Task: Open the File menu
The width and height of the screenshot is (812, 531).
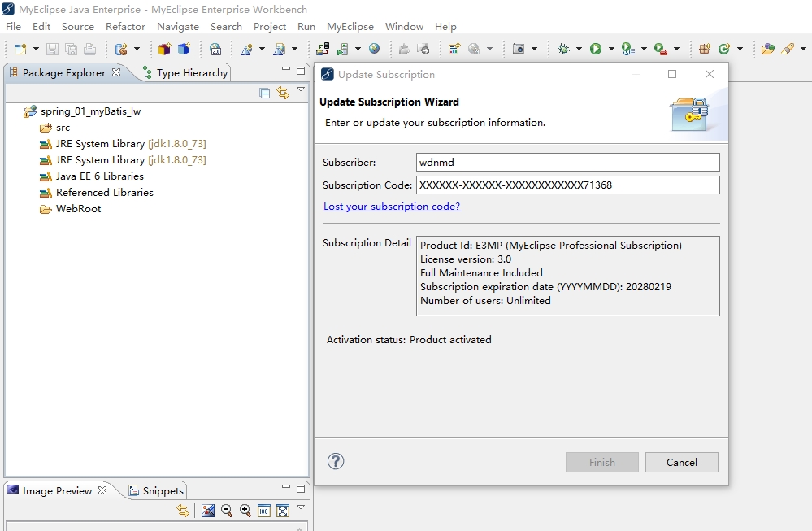Action: (x=14, y=26)
